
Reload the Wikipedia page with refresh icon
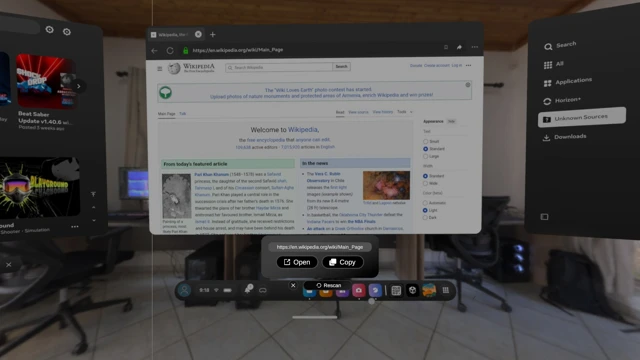(170, 51)
